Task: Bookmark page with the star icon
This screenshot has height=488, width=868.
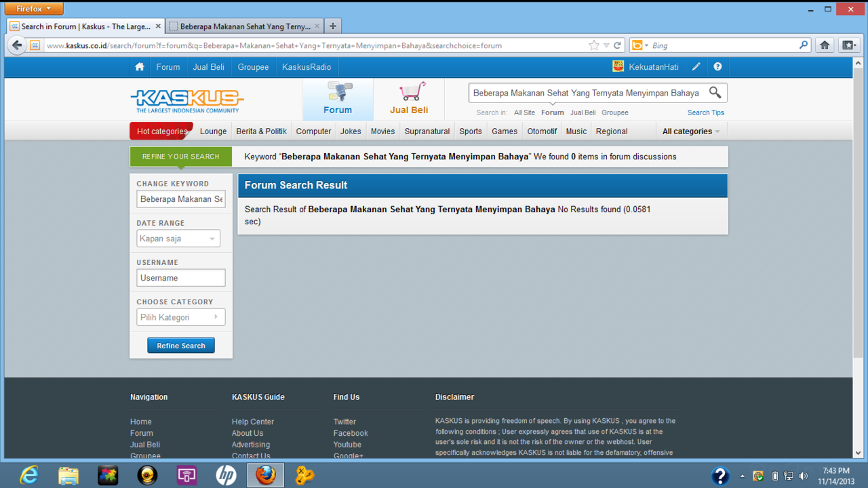Action: click(x=594, y=45)
